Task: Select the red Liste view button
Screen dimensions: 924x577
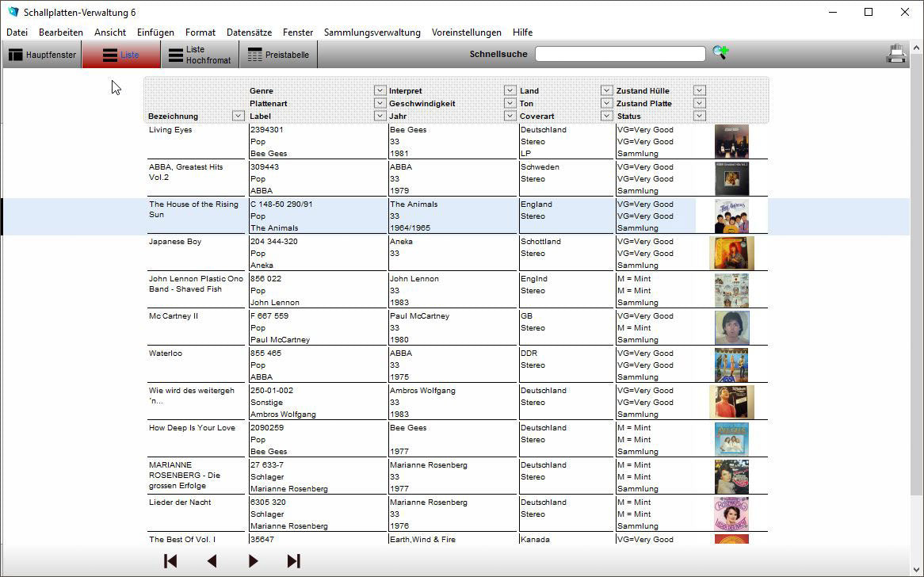Action: coord(121,55)
